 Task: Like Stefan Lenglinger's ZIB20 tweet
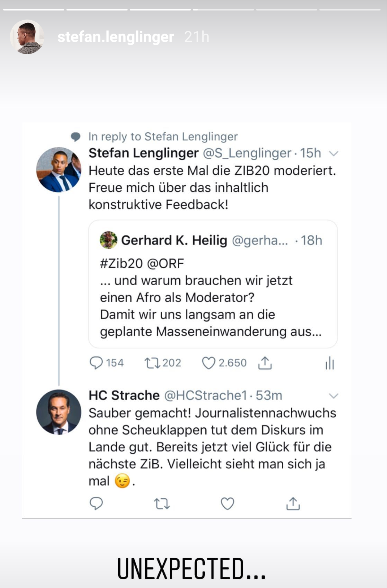point(208,363)
